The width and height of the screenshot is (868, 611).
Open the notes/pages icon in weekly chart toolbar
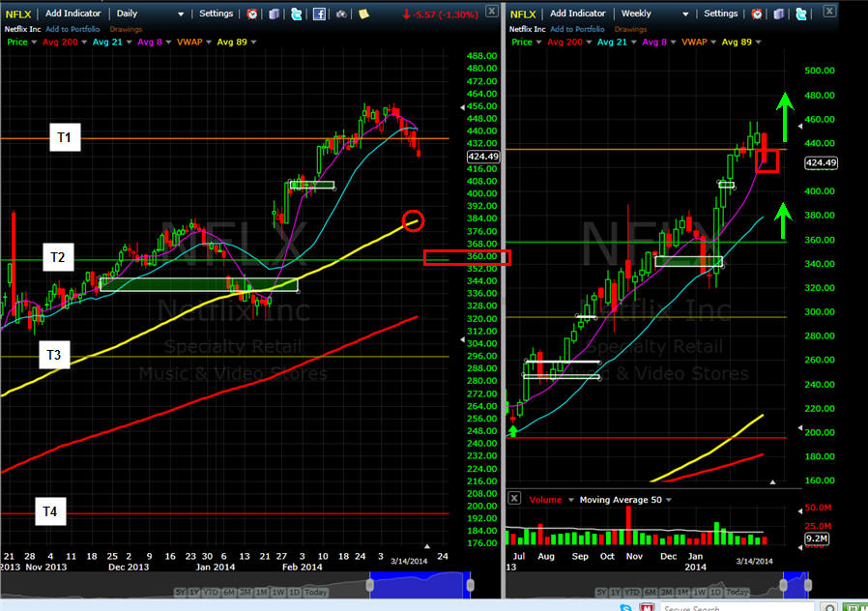coord(779,14)
